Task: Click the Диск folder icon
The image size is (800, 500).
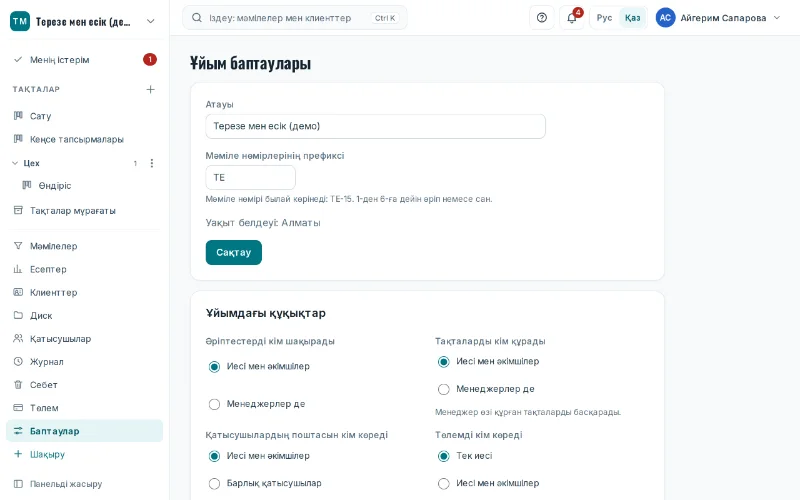Action: [x=18, y=315]
